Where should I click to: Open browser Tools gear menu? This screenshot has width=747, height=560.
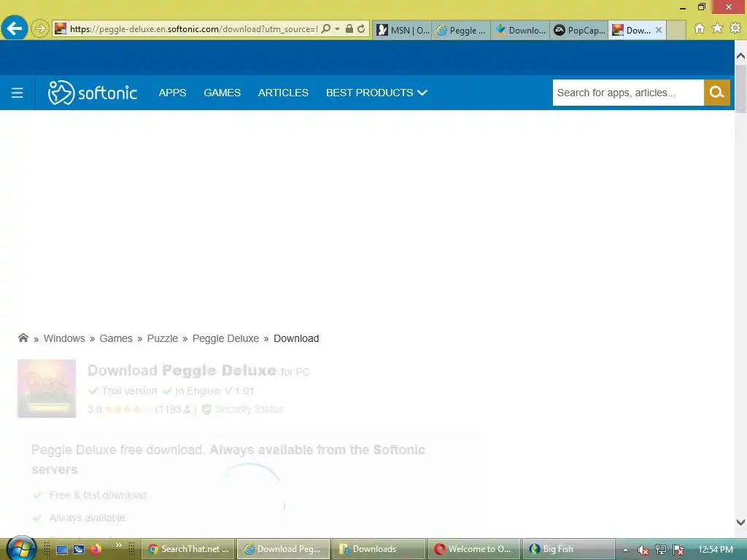tap(735, 28)
